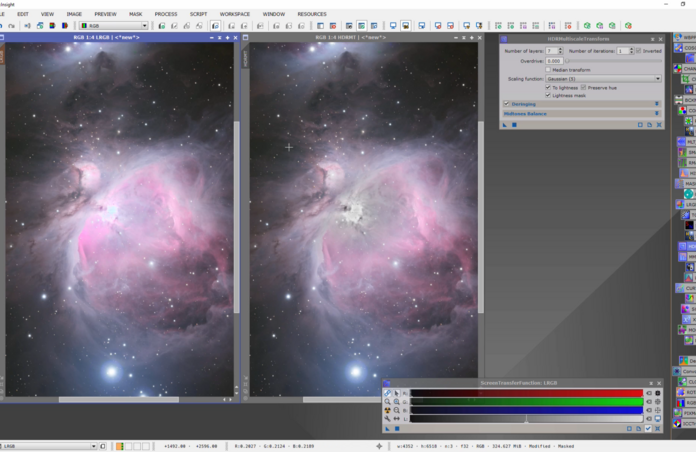
Task: Open the LRGB view selector in status bar
Action: pyautogui.click(x=49, y=446)
